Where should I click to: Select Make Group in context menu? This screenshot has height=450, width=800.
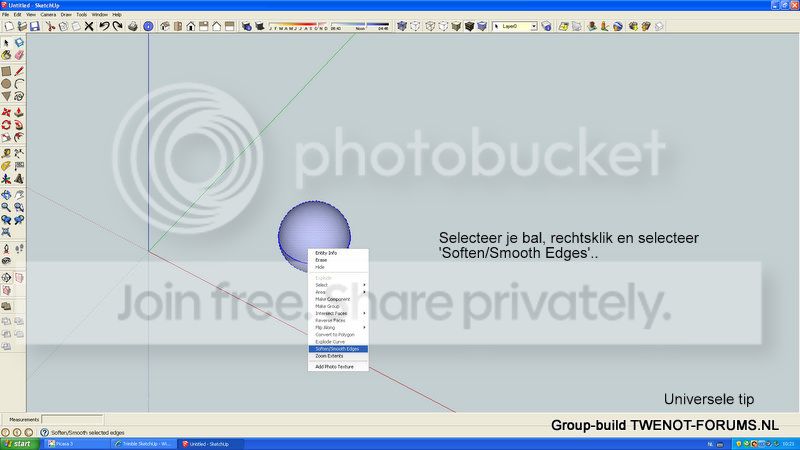[x=338, y=306]
